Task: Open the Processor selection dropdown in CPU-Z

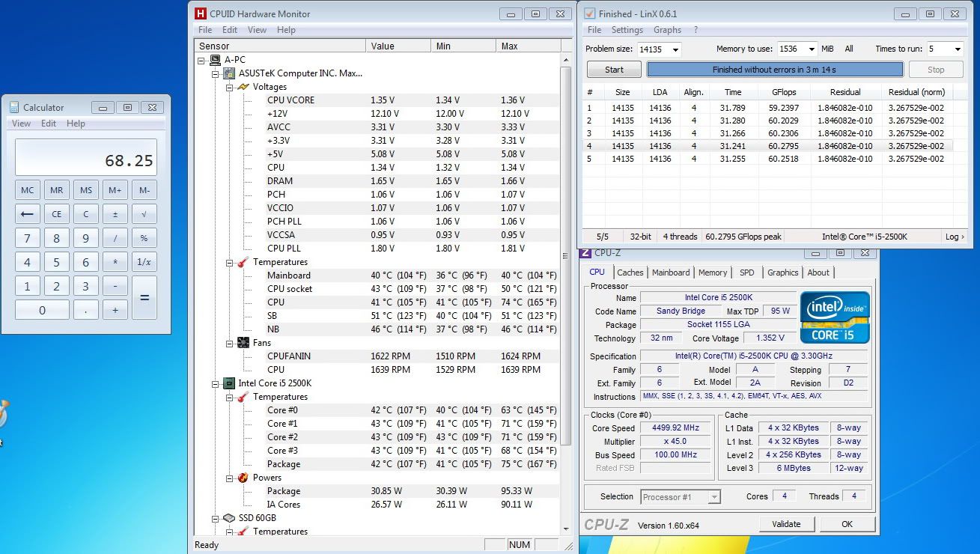Action: click(x=714, y=497)
